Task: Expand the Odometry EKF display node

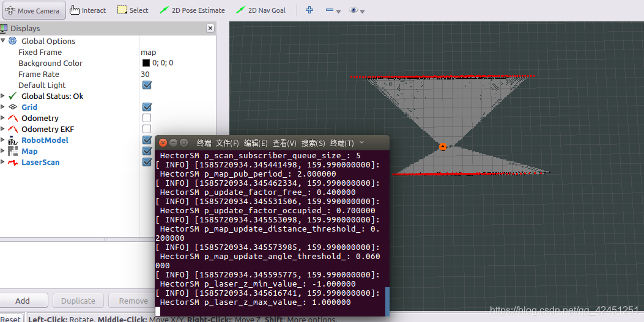Action: 3,129
